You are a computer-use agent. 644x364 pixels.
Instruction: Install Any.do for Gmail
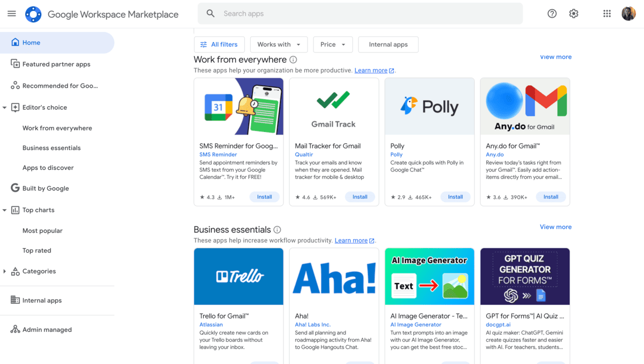(551, 197)
